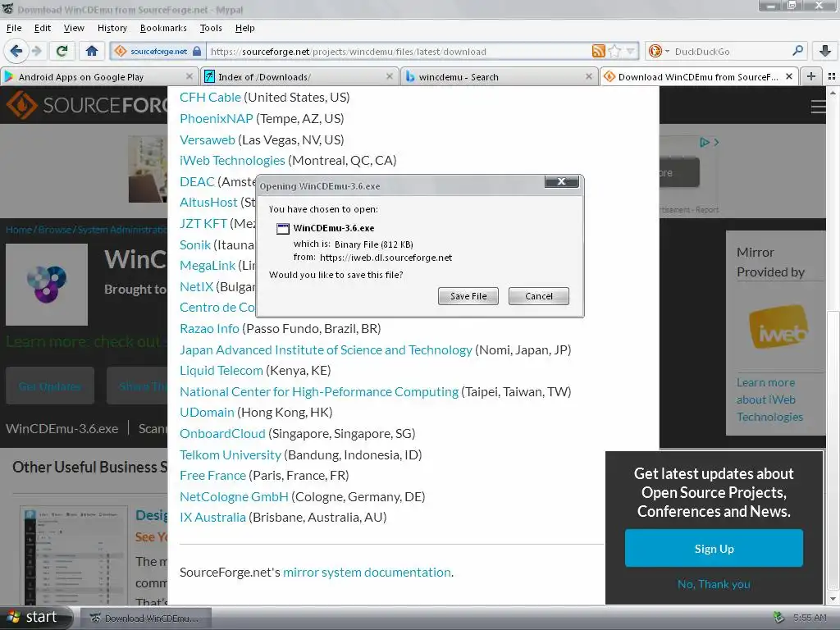Click the Get Updates button
Screen dimensions: 840x630
pyautogui.click(x=50, y=386)
